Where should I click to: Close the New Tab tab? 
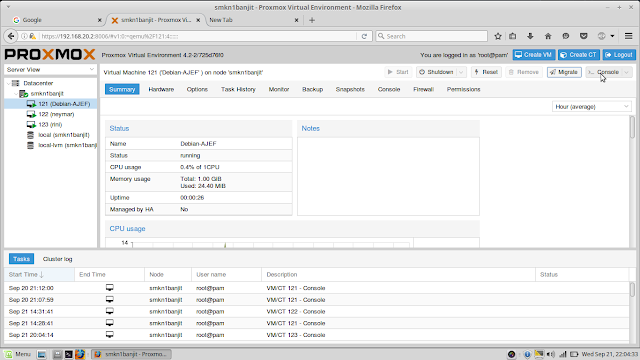[296, 20]
